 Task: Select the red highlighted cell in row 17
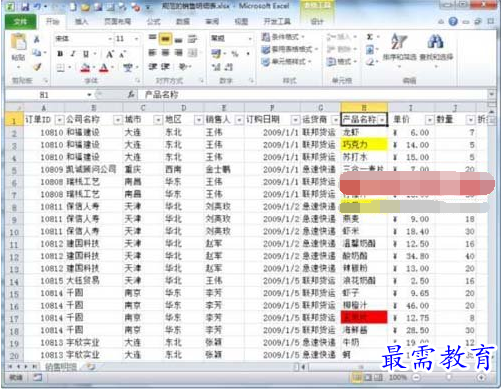pos(364,317)
